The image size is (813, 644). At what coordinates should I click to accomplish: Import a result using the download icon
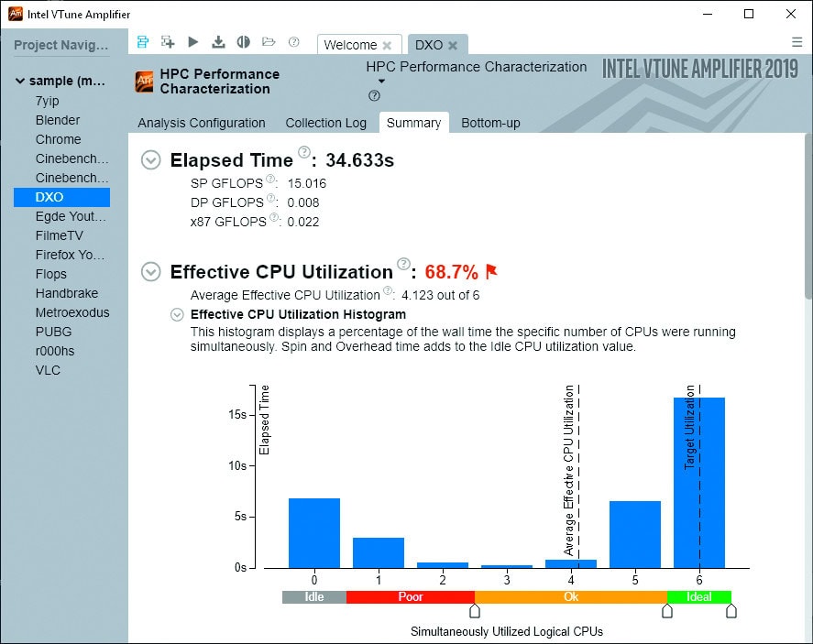[218, 41]
